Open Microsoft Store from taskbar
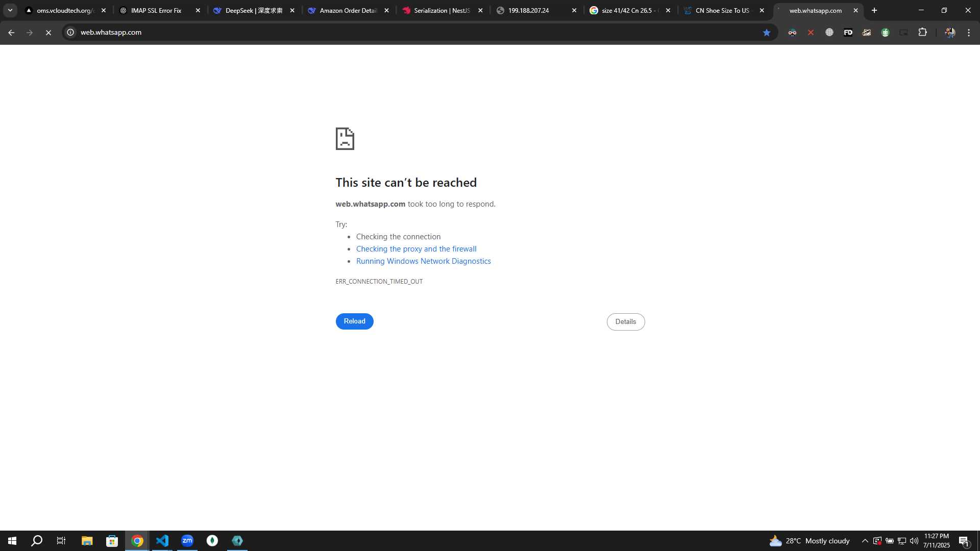This screenshot has height=551, width=980. (x=112, y=541)
